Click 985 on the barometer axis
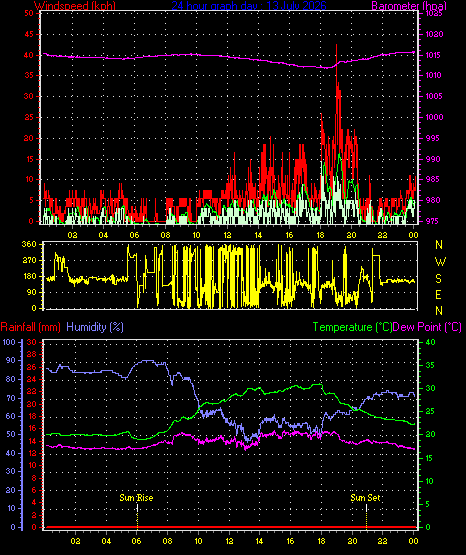 click(432, 179)
